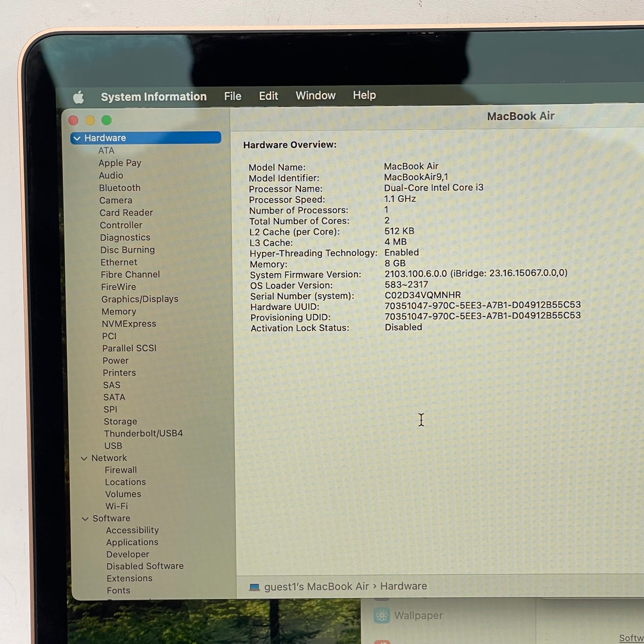Click the Activation Lock Status Disabled value
Viewport: 644px width, 644px height.
click(x=403, y=327)
